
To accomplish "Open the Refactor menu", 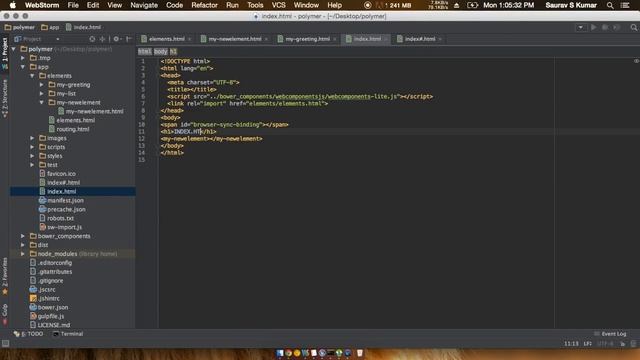I will [204, 5].
